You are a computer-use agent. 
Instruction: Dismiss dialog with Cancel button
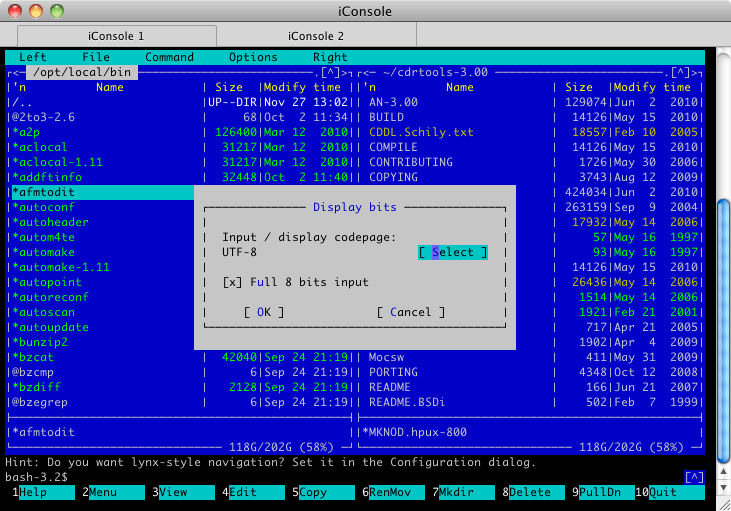click(x=411, y=312)
